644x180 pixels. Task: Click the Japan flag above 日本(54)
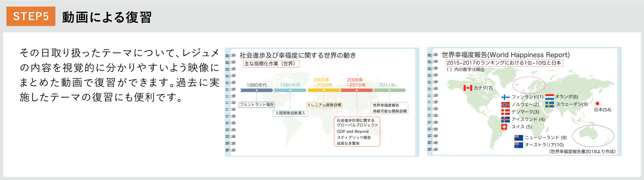tap(597, 104)
